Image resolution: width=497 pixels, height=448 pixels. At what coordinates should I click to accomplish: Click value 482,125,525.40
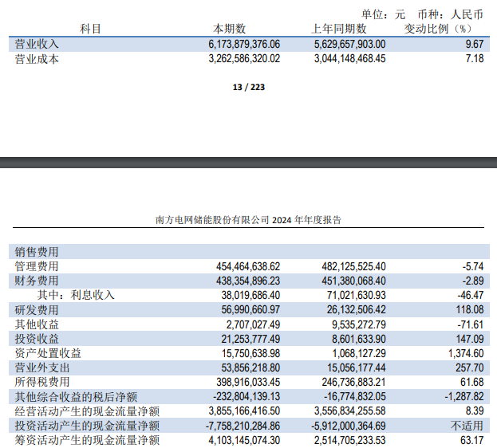click(x=353, y=266)
